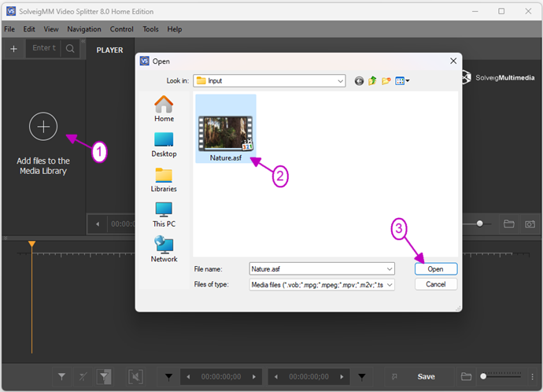Step the end time forward with the right arrow
This screenshot has height=392, width=543.
[x=342, y=377]
